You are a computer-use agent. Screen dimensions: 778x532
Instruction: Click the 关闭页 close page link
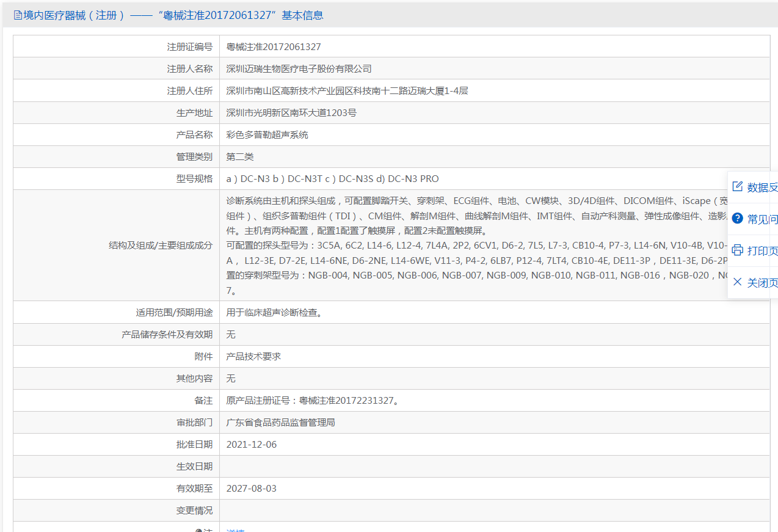coord(762,283)
